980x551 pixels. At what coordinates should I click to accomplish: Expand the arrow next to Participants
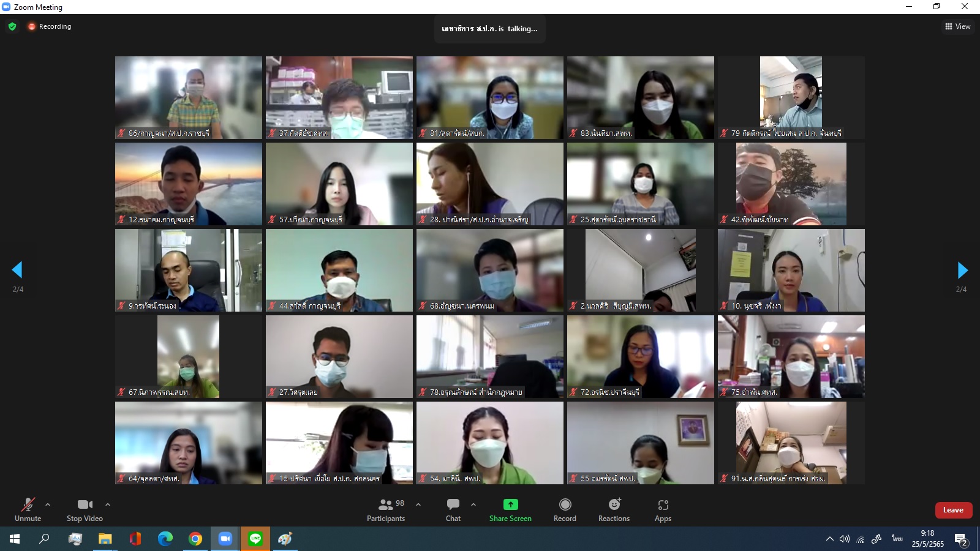418,504
